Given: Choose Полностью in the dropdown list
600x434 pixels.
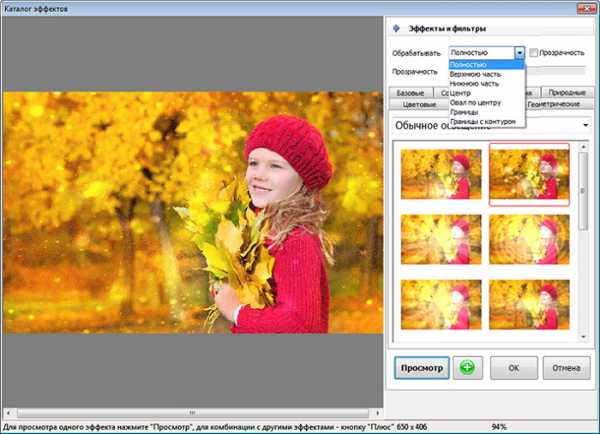Looking at the screenshot, I should point(486,64).
